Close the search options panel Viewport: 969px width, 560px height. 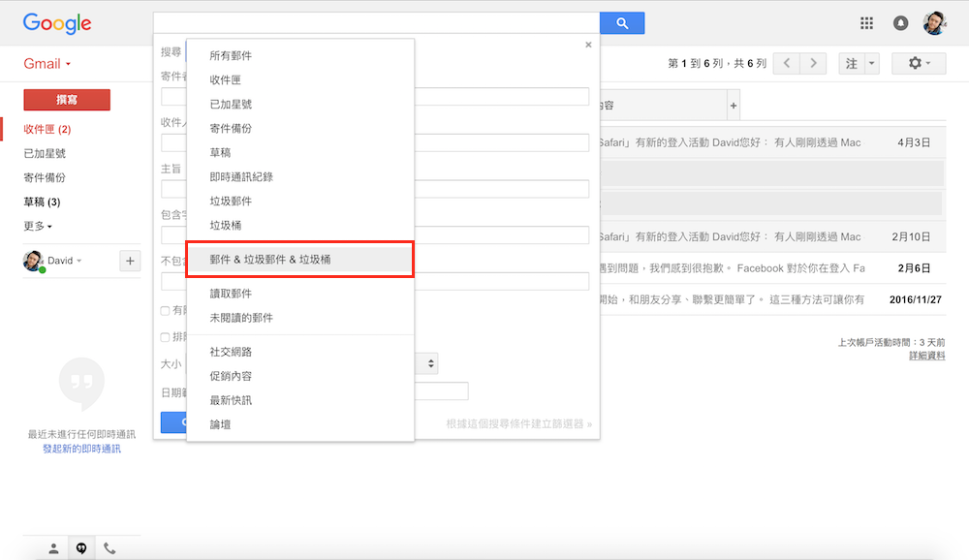click(588, 45)
